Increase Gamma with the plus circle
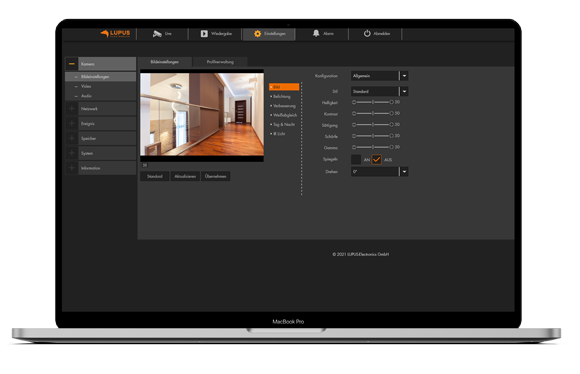580x374 pixels. [x=391, y=147]
